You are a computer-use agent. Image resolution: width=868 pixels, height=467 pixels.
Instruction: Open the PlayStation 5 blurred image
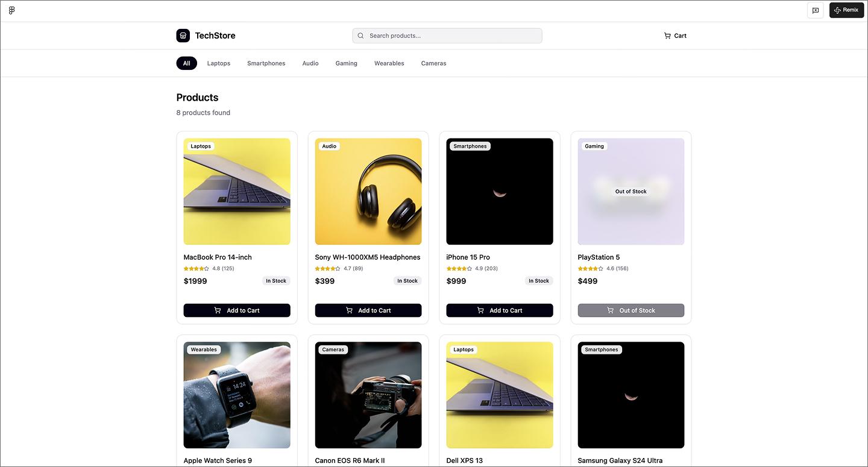631,192
